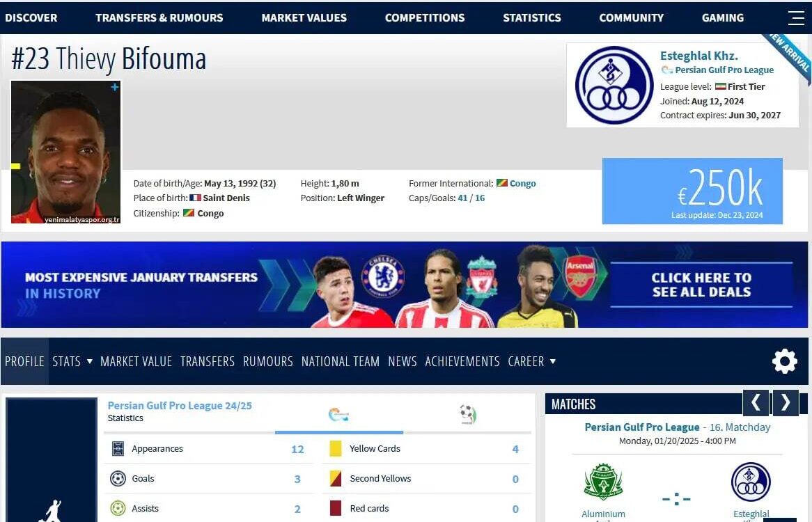This screenshot has height=522, width=812.
Task: Go to next match with right arrow
Action: pos(786,402)
